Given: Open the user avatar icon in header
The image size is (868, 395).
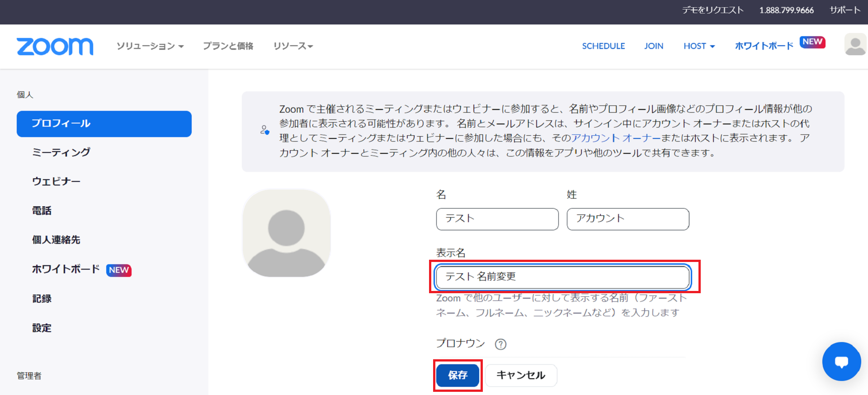Looking at the screenshot, I should click(854, 45).
